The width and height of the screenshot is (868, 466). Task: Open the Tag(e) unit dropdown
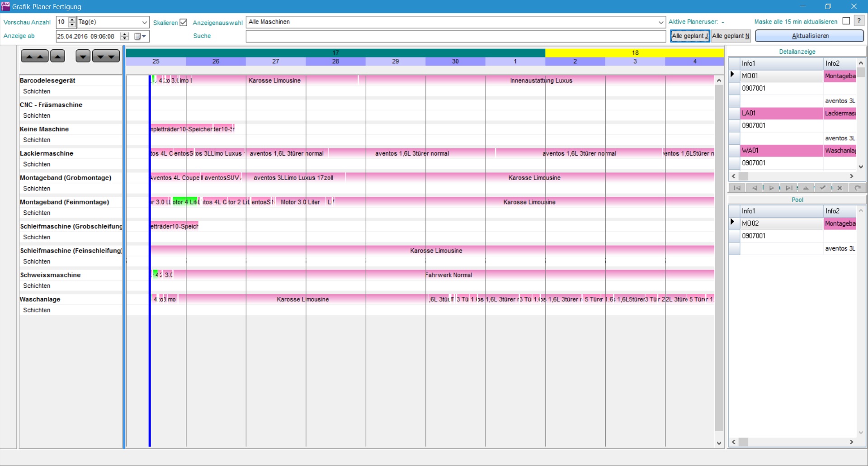click(x=144, y=22)
